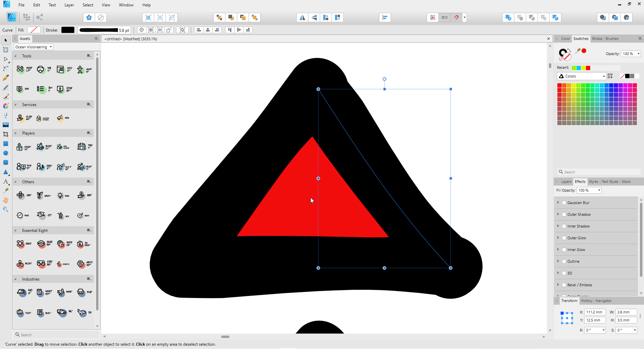Select the Vector Crop tool
Screen dimensions: 644x349
6,134
